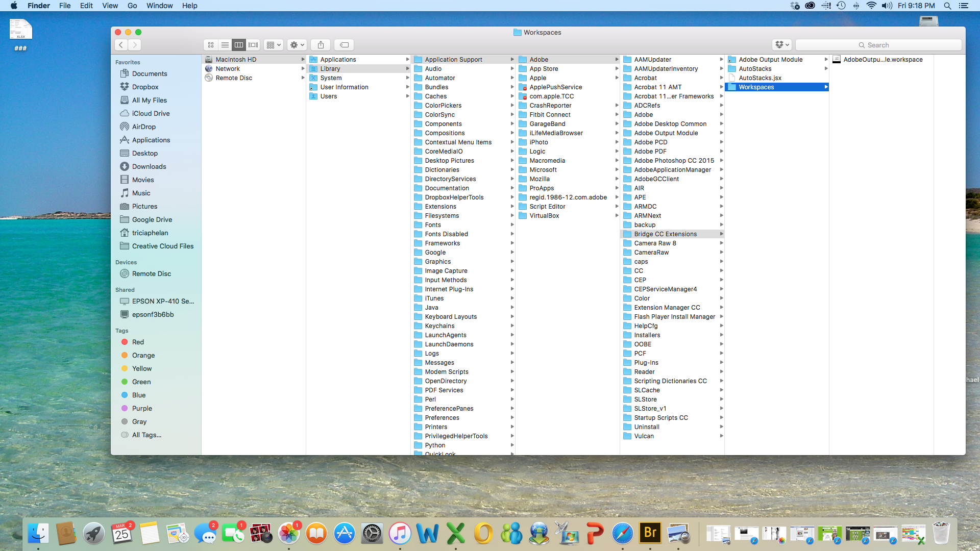The width and height of the screenshot is (980, 551).
Task: Open Documents in the sidebar
Action: click(150, 73)
